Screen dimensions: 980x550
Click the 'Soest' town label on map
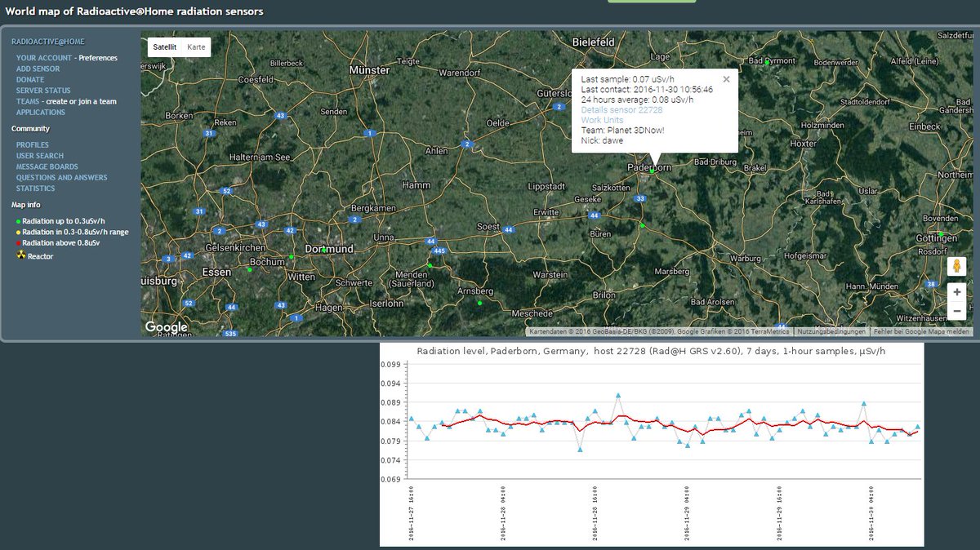coord(488,227)
